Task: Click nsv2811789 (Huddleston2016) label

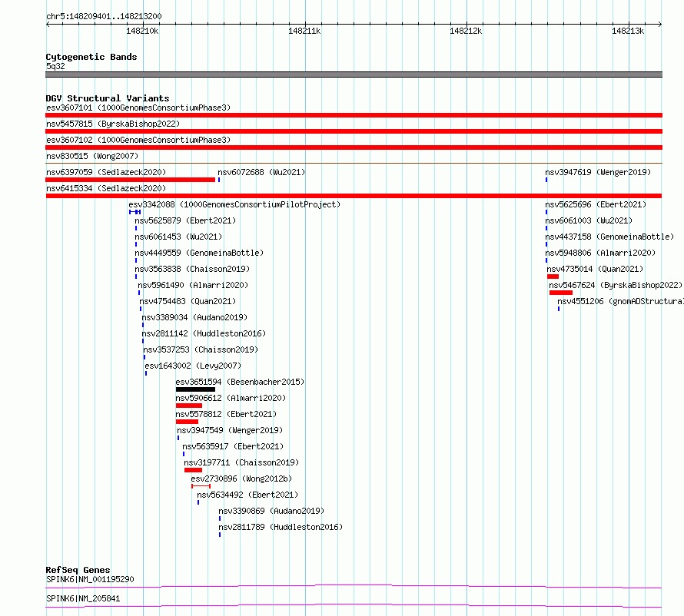Action: 281,527
